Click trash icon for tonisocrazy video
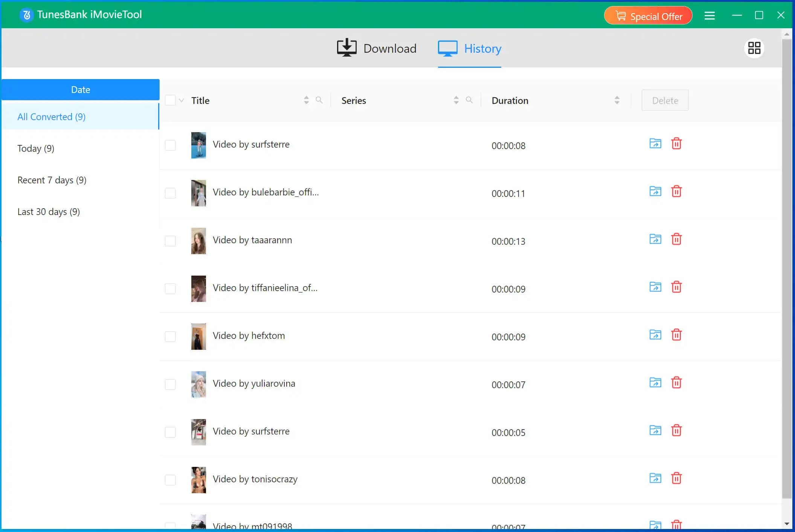This screenshot has height=532, width=795. coord(676,478)
